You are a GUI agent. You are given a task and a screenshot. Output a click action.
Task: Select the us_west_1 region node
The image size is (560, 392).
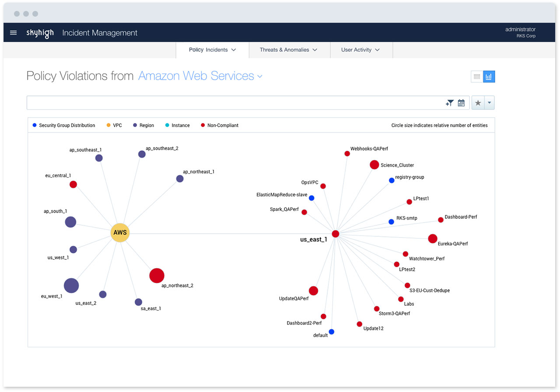click(73, 249)
